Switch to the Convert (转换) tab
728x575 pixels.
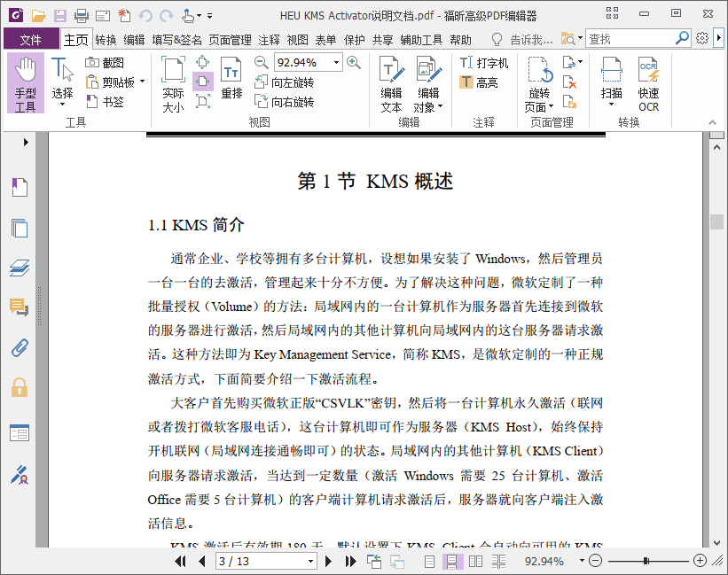click(106, 39)
